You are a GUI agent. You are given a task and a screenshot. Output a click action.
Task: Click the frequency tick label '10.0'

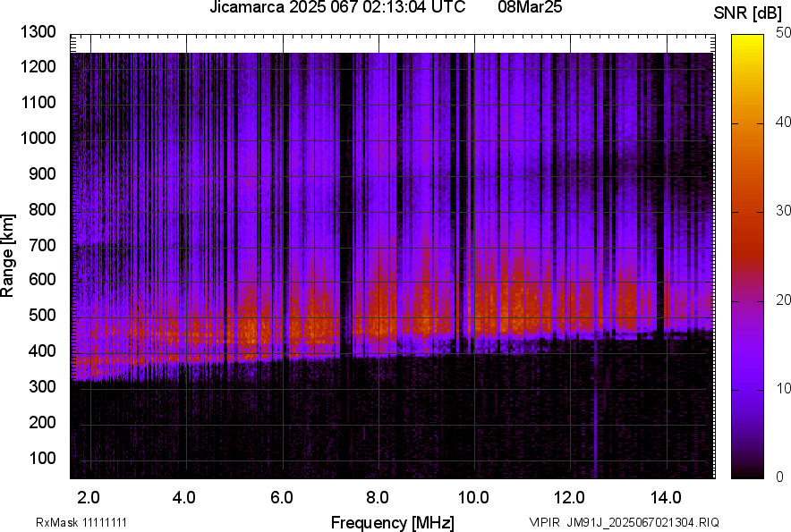point(473,498)
